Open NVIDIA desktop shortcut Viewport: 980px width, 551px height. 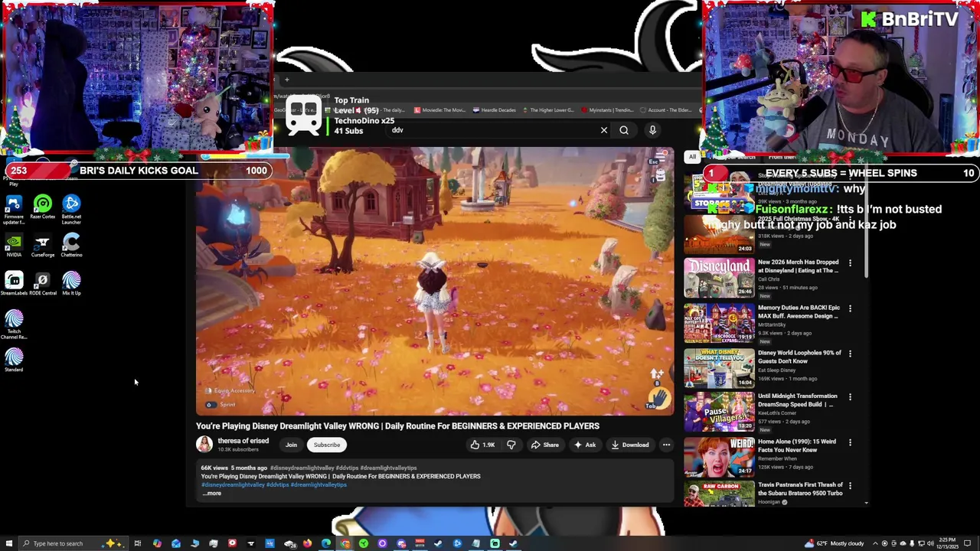tap(14, 246)
